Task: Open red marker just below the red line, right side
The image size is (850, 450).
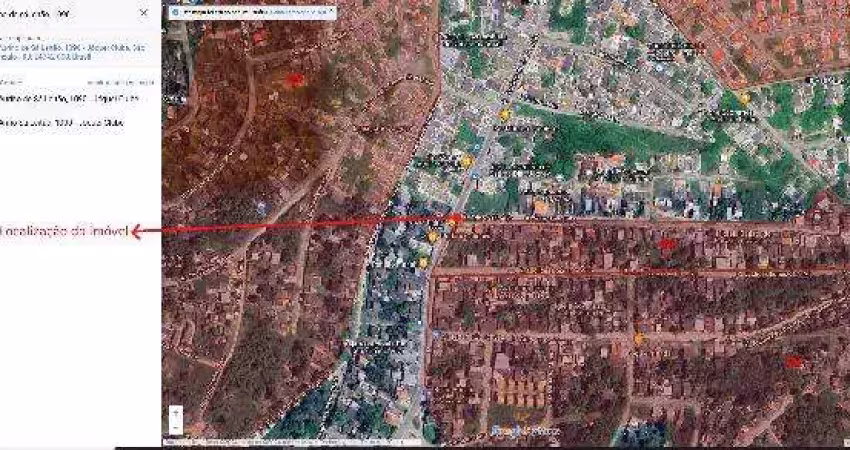Action: pyautogui.click(x=666, y=243)
